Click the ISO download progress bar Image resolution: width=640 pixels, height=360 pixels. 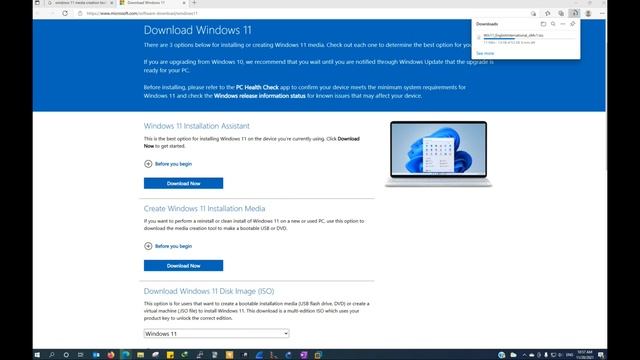[x=529, y=39]
